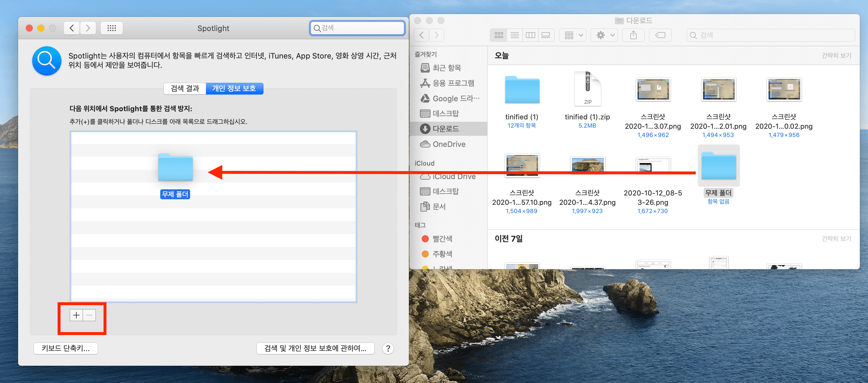Open the Spotlight help question mark

pos(388,348)
